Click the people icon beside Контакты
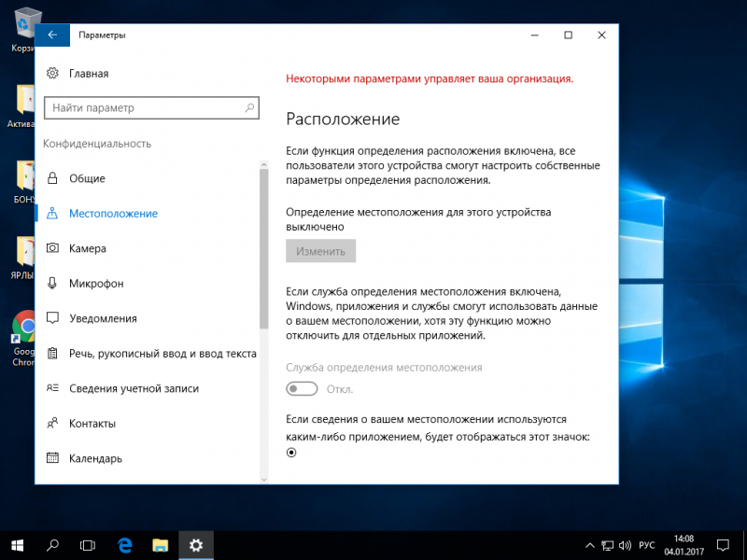747x560 pixels. 52,424
